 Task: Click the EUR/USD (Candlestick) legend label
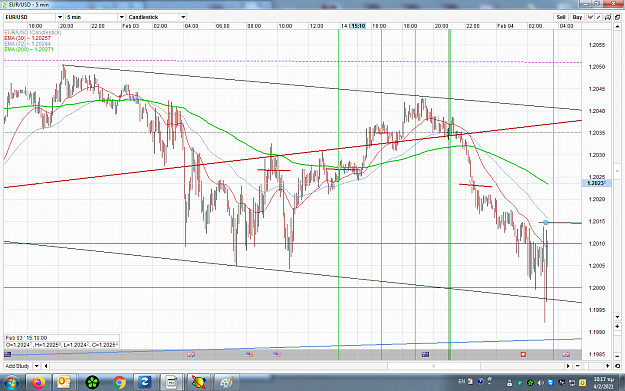(33, 32)
